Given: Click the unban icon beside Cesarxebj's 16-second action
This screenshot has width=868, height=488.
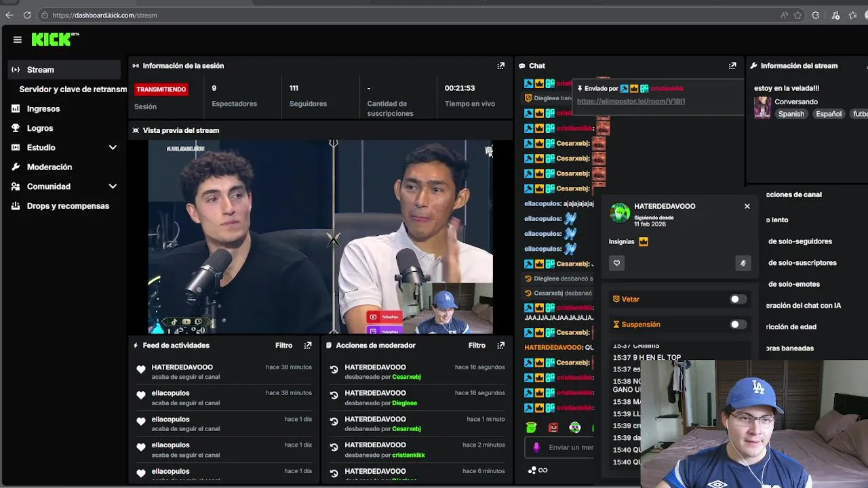Looking at the screenshot, I should point(334,369).
